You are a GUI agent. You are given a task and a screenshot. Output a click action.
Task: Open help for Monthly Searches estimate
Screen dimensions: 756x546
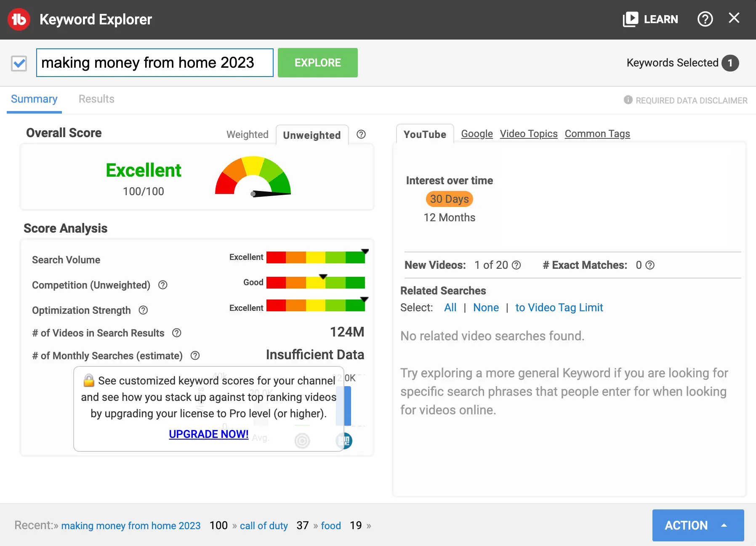tap(195, 355)
